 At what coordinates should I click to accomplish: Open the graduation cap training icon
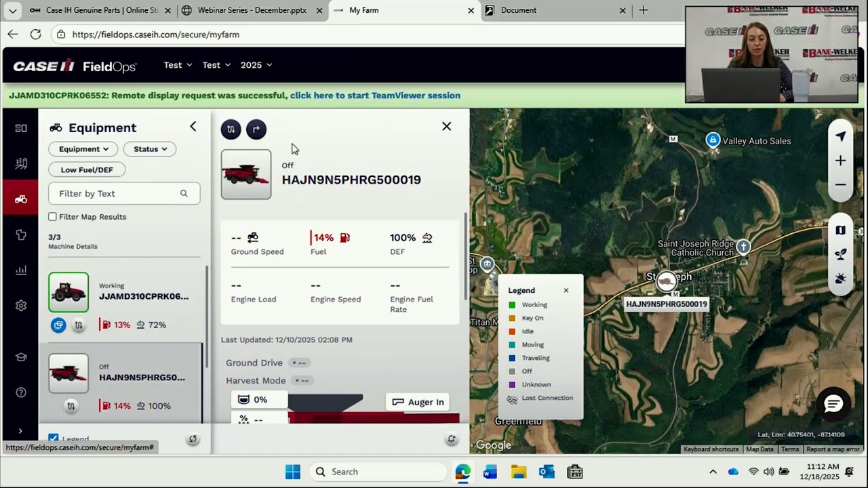[x=21, y=357]
